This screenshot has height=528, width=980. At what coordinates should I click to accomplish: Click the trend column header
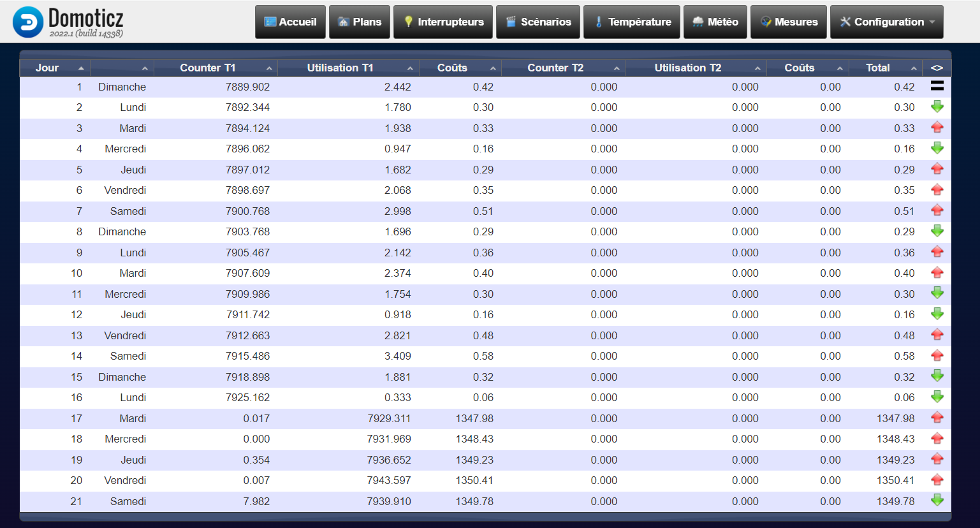pos(937,68)
